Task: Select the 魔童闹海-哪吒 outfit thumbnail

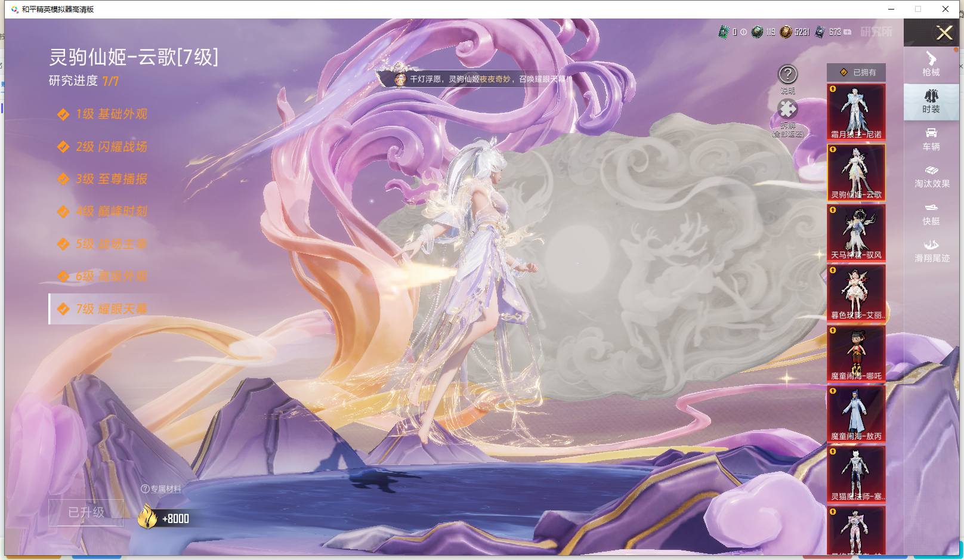Action: 856,354
